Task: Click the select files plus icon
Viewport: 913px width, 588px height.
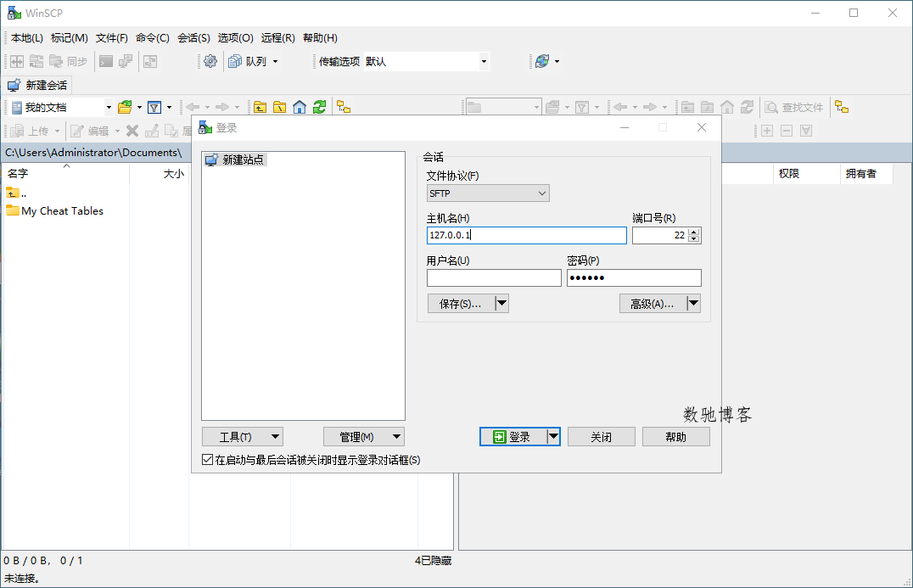Action: [x=767, y=131]
